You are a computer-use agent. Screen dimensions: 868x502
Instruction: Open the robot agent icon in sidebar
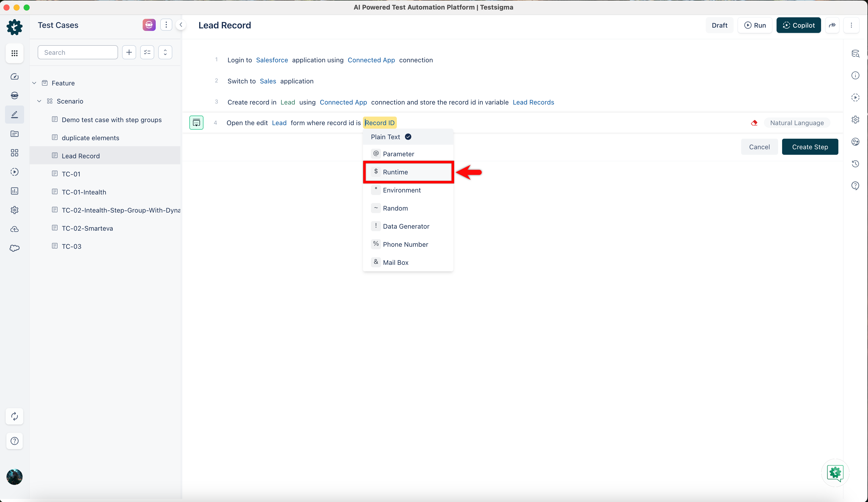(x=15, y=95)
